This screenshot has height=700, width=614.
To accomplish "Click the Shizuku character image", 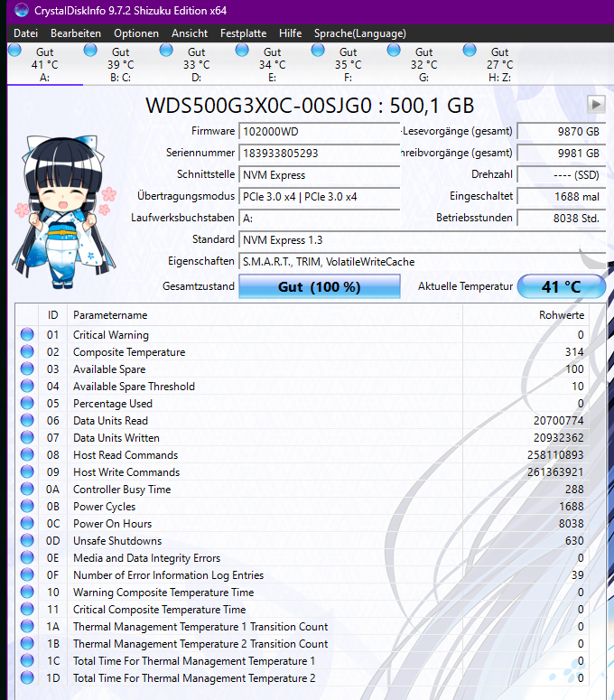I will click(65, 211).
